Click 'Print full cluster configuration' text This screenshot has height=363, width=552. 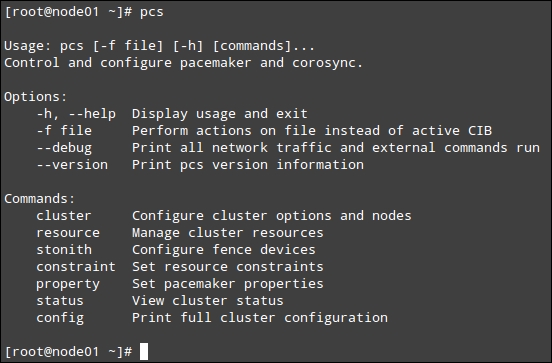click(x=260, y=318)
